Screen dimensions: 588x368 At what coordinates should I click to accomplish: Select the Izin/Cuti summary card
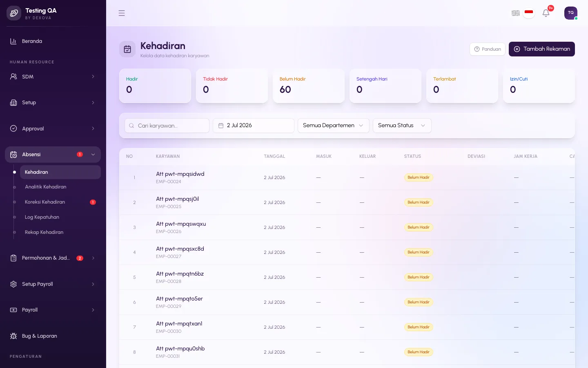pyautogui.click(x=539, y=86)
